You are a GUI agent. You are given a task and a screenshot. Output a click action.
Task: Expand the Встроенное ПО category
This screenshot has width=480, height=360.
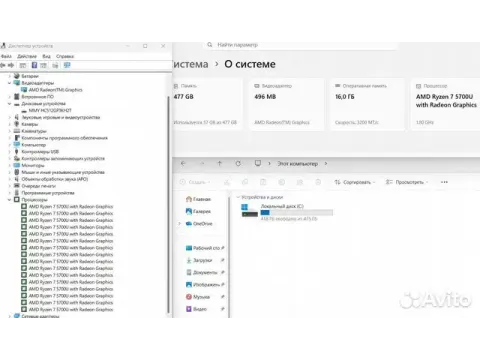[x=10, y=97]
